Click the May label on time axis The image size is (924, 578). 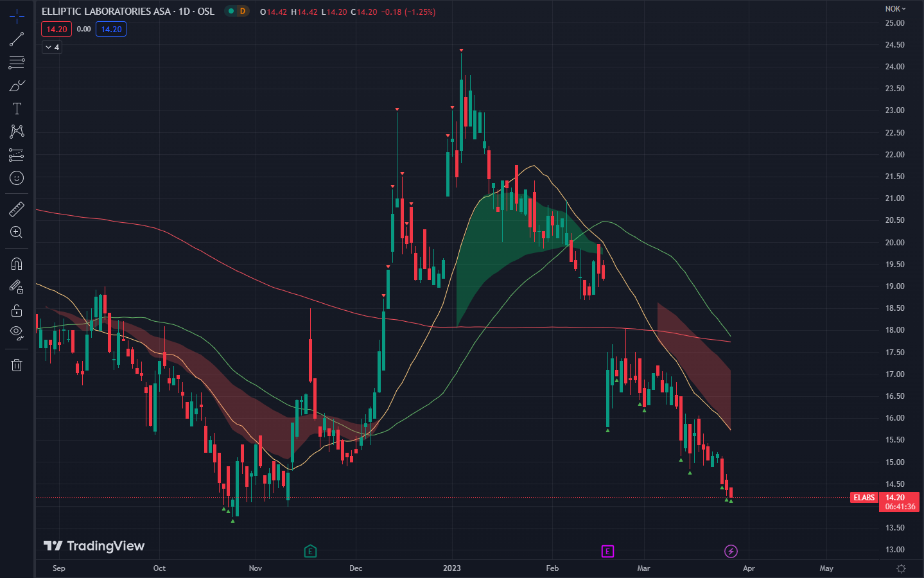coord(826,568)
